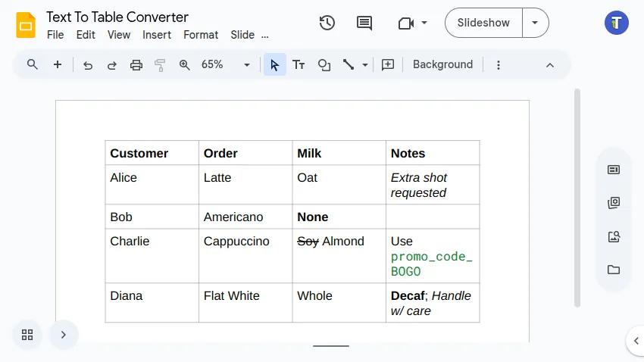
Task: Click the Undo arrow in toolbar
Action: (x=88, y=65)
